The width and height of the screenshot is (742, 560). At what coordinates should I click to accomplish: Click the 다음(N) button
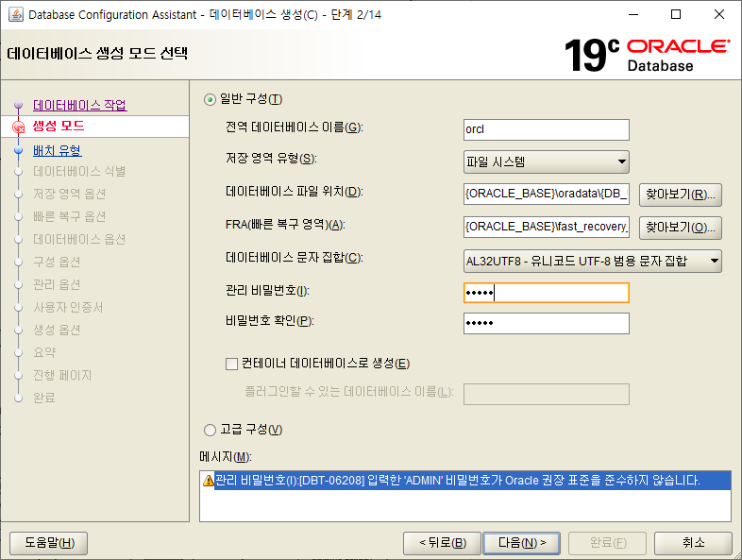coord(521,543)
